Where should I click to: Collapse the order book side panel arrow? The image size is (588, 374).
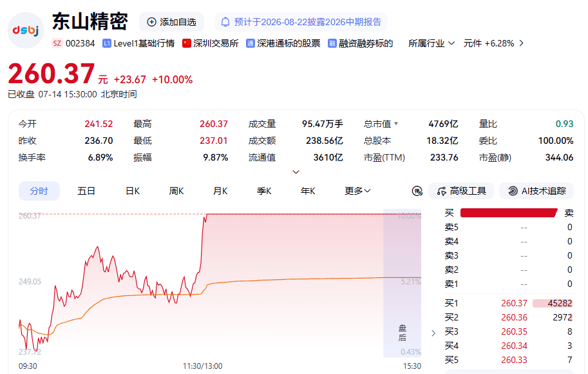433,333
